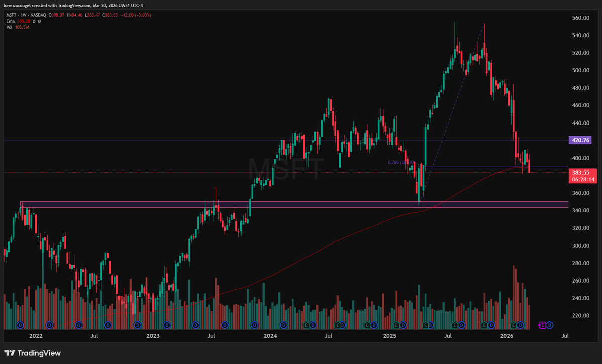602x364 pixels.
Task: Click the Ema value 389.28
Action: tap(24, 21)
